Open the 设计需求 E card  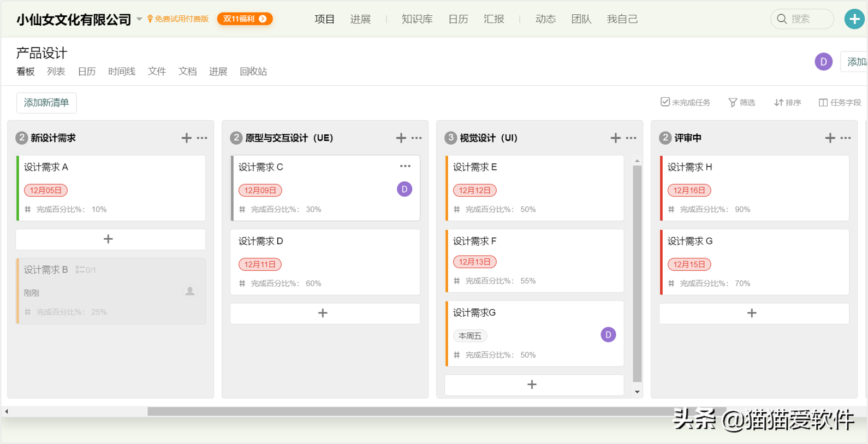[x=534, y=188]
